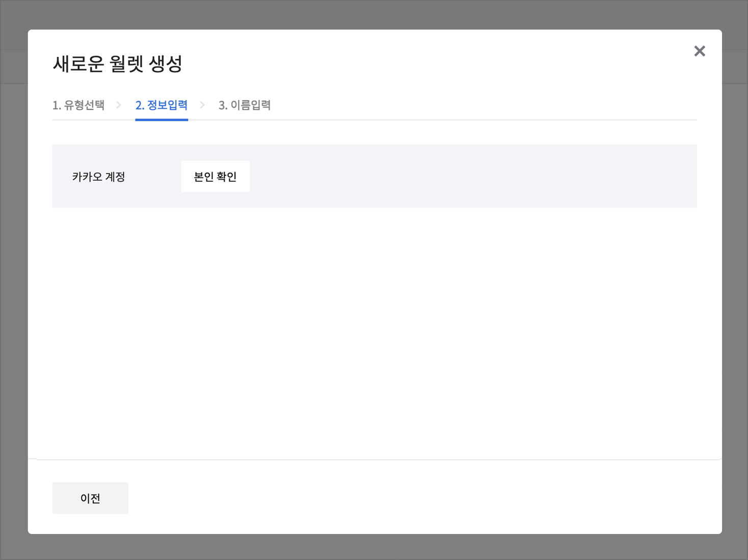Close the new wallet creation dialog
748x560 pixels.
pos(699,51)
